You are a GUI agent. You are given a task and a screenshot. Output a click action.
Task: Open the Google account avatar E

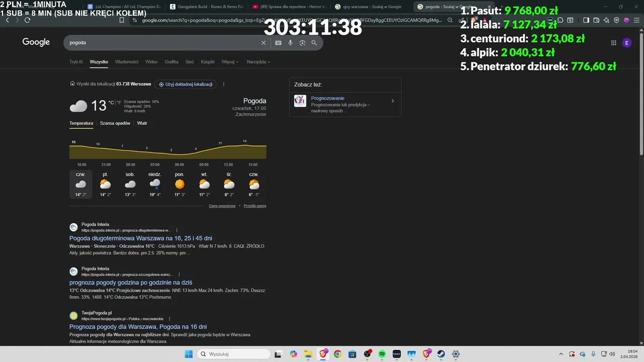tap(626, 43)
